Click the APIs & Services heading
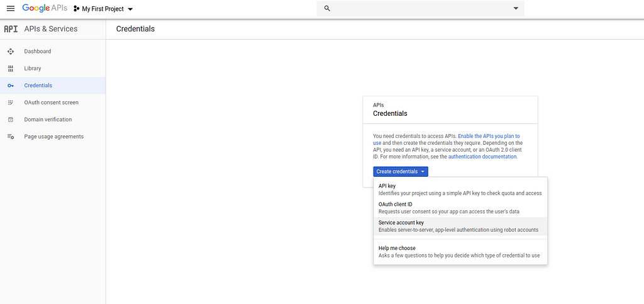The width and height of the screenshot is (644, 304). tap(51, 29)
